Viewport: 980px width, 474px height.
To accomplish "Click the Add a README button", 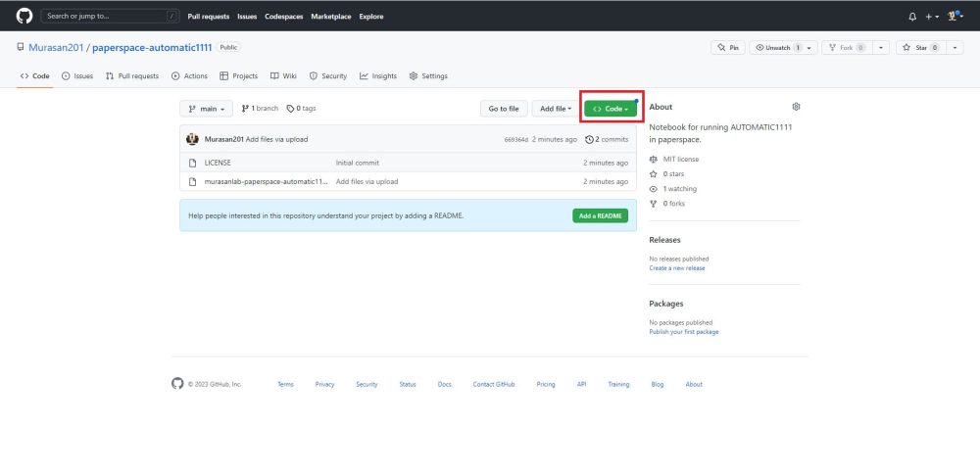I will pos(600,215).
